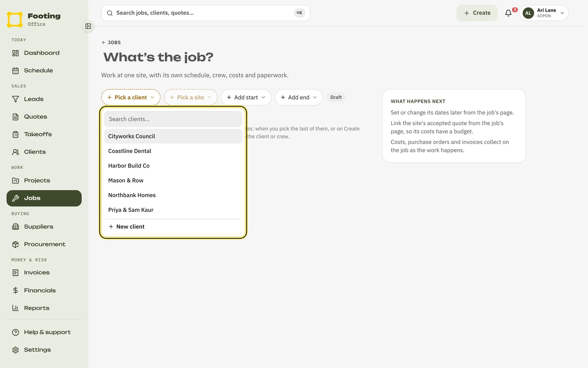
Task: Click the Invoices receipt icon
Action: (x=15, y=273)
